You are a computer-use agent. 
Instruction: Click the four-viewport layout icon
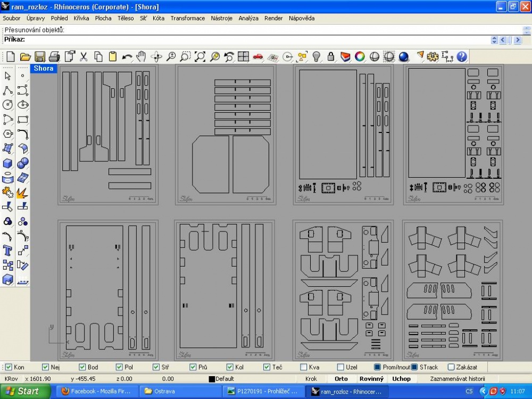(x=243, y=57)
